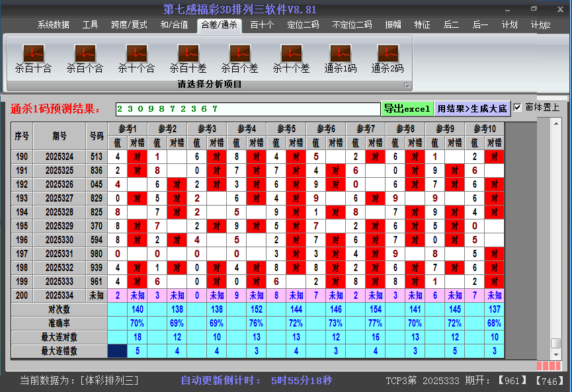Image resolution: width=572 pixels, height=392 pixels.
Task: Open the 杀百十差 analysis icon
Action: coord(188,54)
